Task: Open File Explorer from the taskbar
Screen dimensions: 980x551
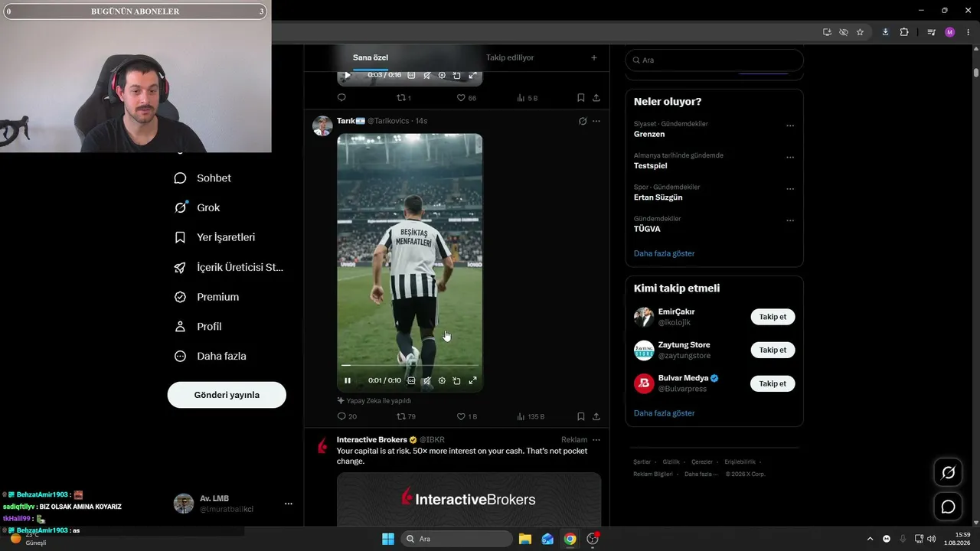Action: [x=525, y=539]
